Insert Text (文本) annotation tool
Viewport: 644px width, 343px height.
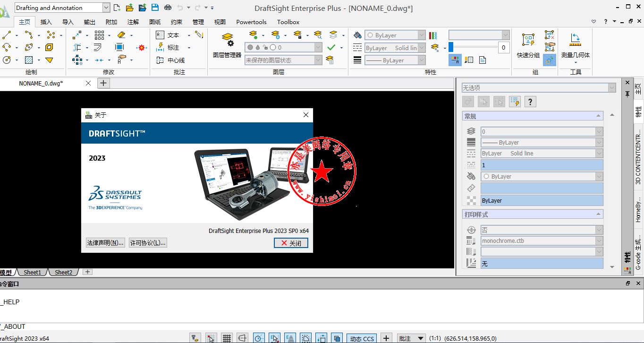(169, 35)
